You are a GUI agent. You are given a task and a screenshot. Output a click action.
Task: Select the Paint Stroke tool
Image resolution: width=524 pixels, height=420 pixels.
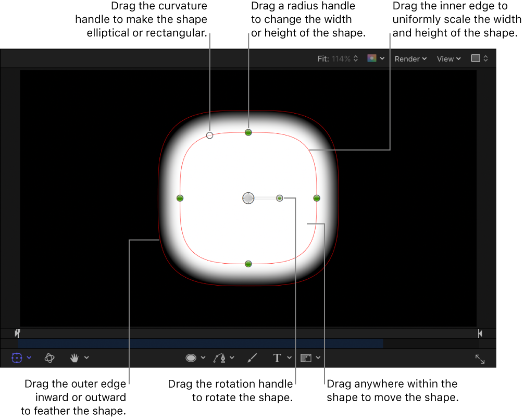click(x=252, y=357)
